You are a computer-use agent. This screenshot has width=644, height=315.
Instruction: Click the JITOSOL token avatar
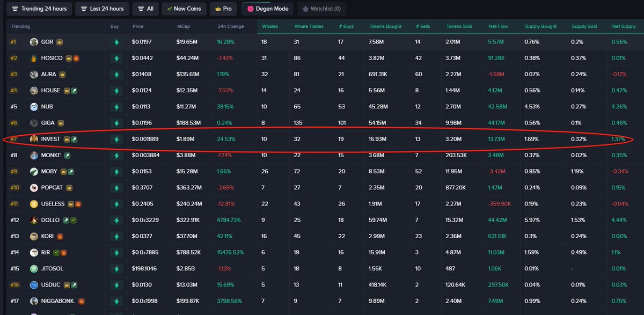(x=34, y=269)
